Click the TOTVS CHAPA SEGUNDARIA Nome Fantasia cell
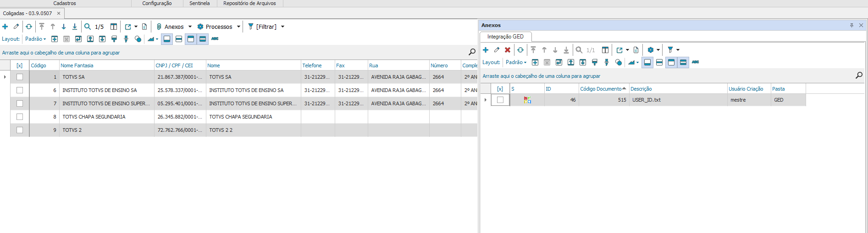Image resolution: width=868 pixels, height=233 pixels. coord(106,117)
